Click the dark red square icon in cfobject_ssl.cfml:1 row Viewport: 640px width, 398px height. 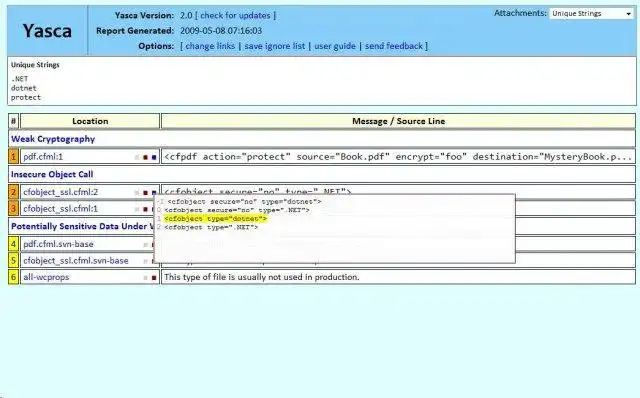[145, 209]
